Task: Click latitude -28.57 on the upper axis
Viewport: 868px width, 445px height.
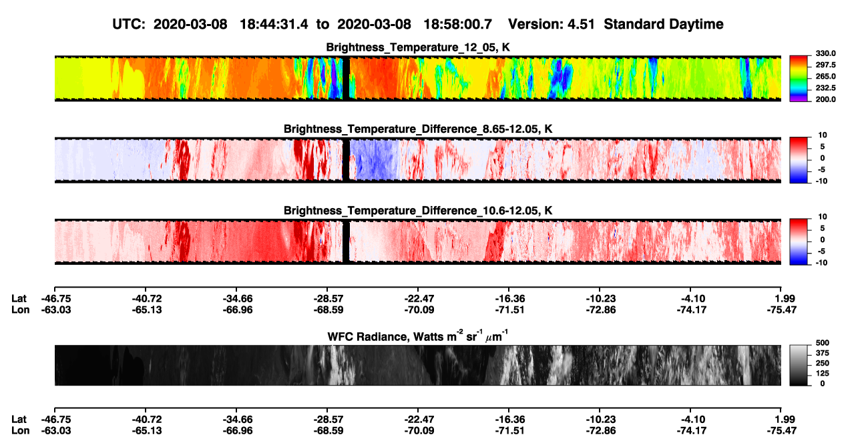Action: pyautogui.click(x=327, y=299)
